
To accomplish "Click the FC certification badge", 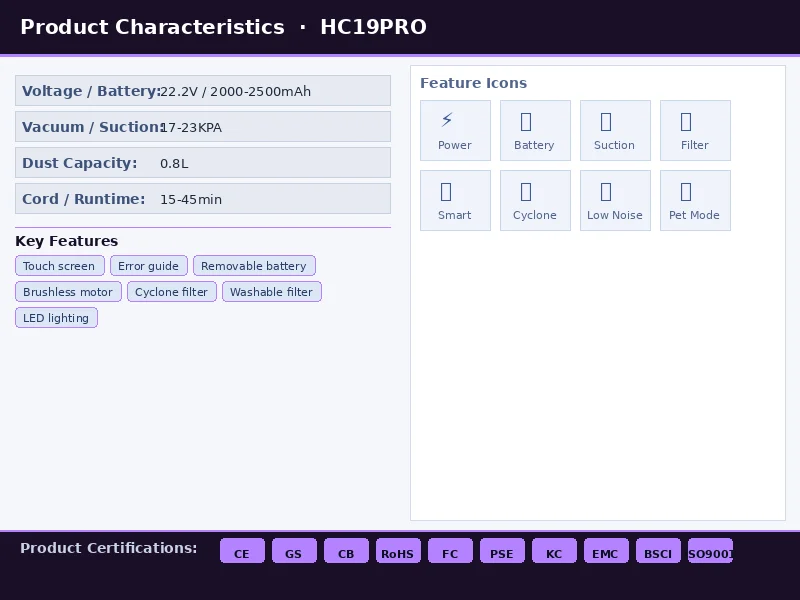I will [x=451, y=551].
